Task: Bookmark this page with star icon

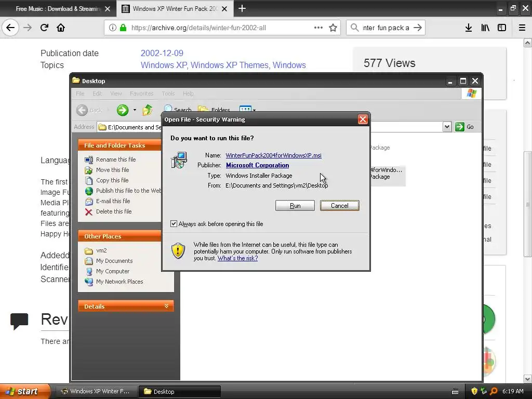Action: pos(333,28)
